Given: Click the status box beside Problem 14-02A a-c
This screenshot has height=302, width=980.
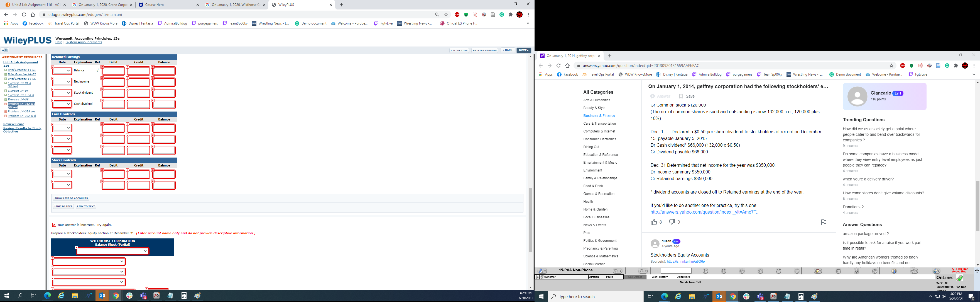Looking at the screenshot, I should pos(5,112).
